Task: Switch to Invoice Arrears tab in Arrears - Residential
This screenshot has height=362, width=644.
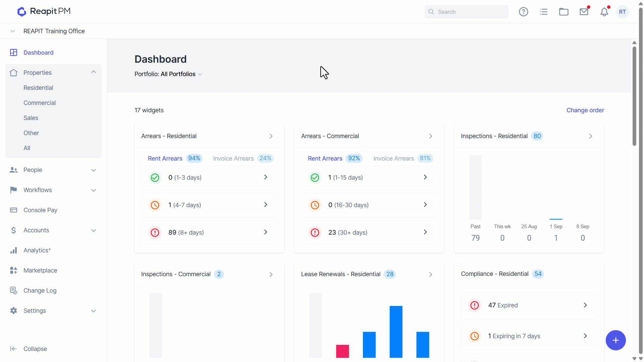Action: click(233, 159)
